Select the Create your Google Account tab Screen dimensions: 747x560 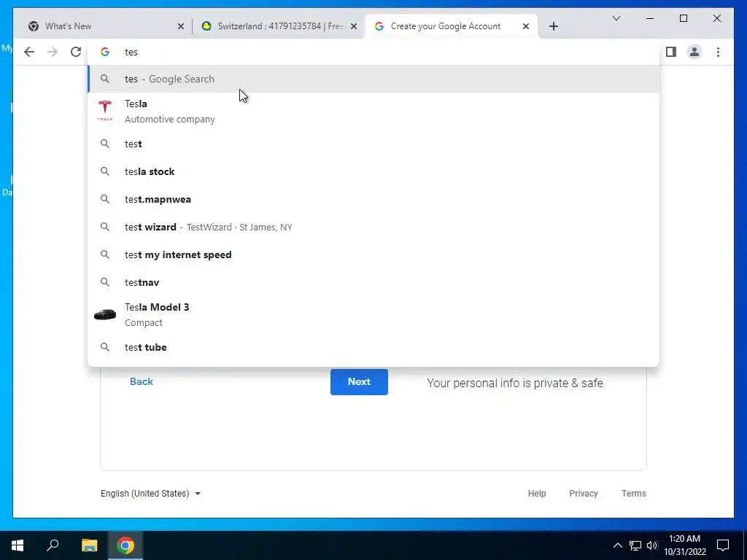pos(451,26)
